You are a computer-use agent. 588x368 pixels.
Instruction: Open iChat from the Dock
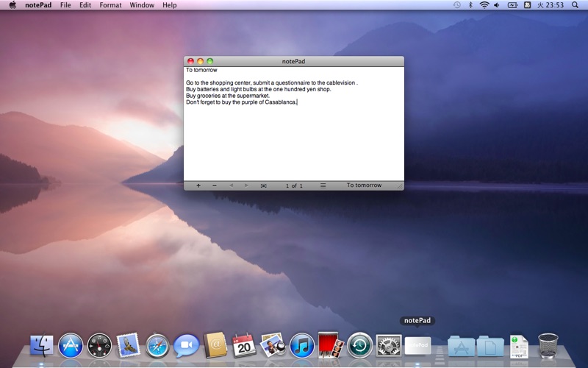click(187, 345)
